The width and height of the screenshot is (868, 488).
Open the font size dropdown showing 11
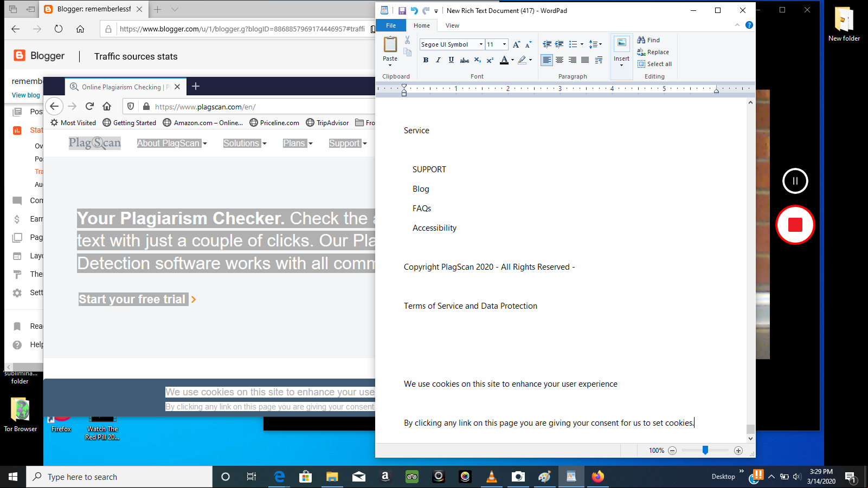tap(505, 44)
